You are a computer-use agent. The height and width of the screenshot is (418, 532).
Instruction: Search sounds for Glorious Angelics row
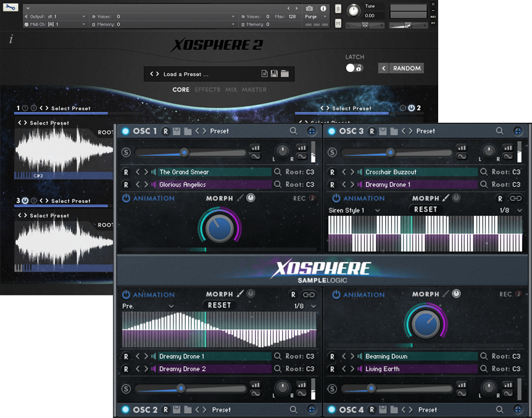click(x=278, y=184)
